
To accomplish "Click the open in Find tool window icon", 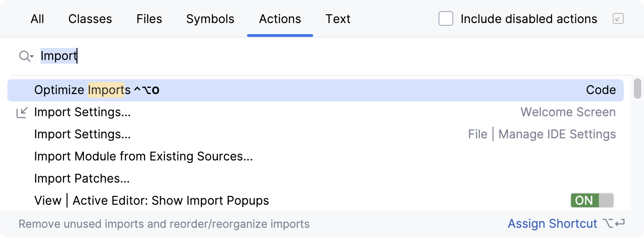I will coord(618,19).
